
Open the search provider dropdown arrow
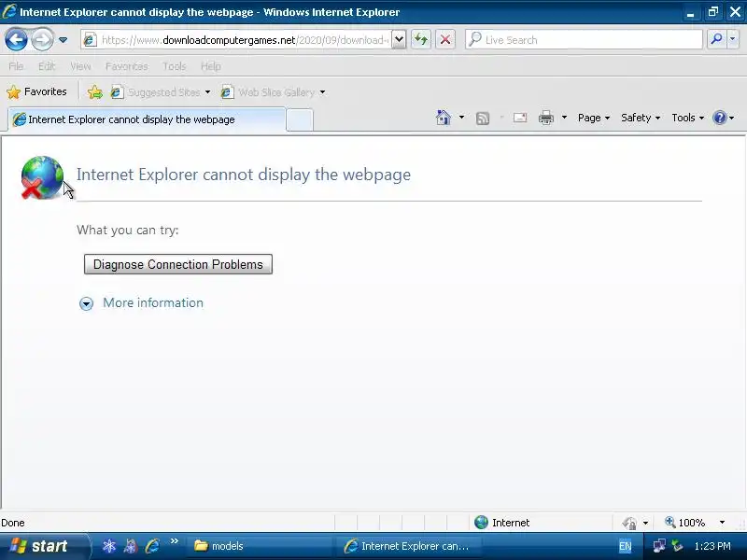pyautogui.click(x=733, y=39)
